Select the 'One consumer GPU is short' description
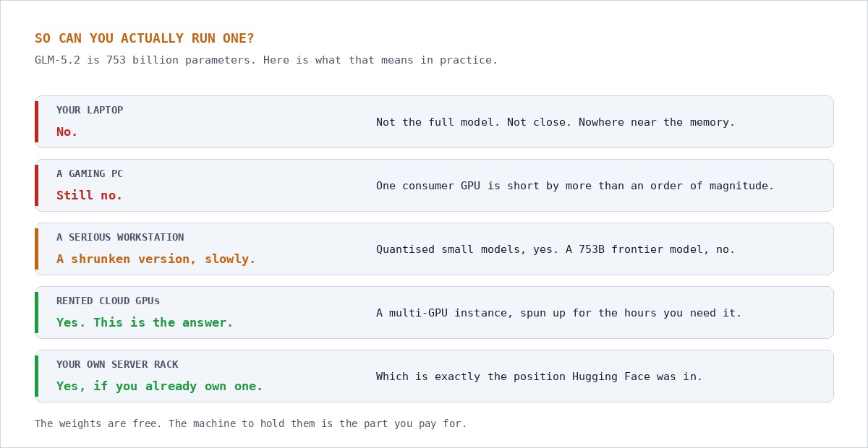This screenshot has height=448, width=868. pos(575,186)
